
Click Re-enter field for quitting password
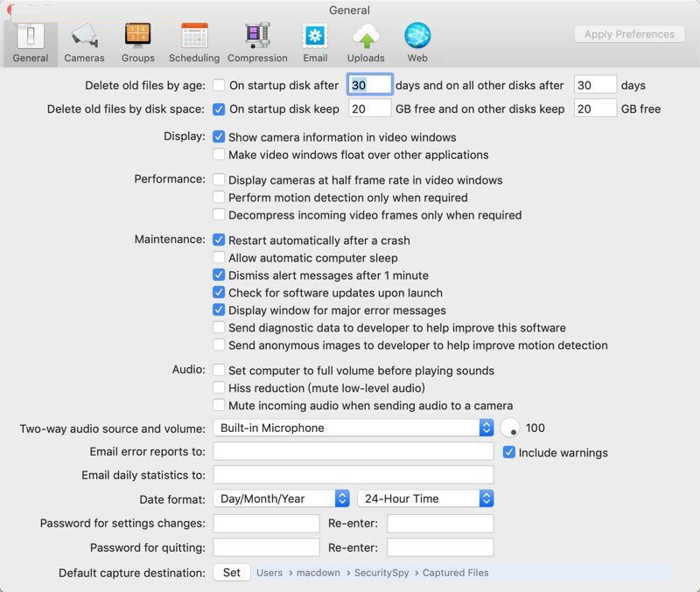pos(440,547)
